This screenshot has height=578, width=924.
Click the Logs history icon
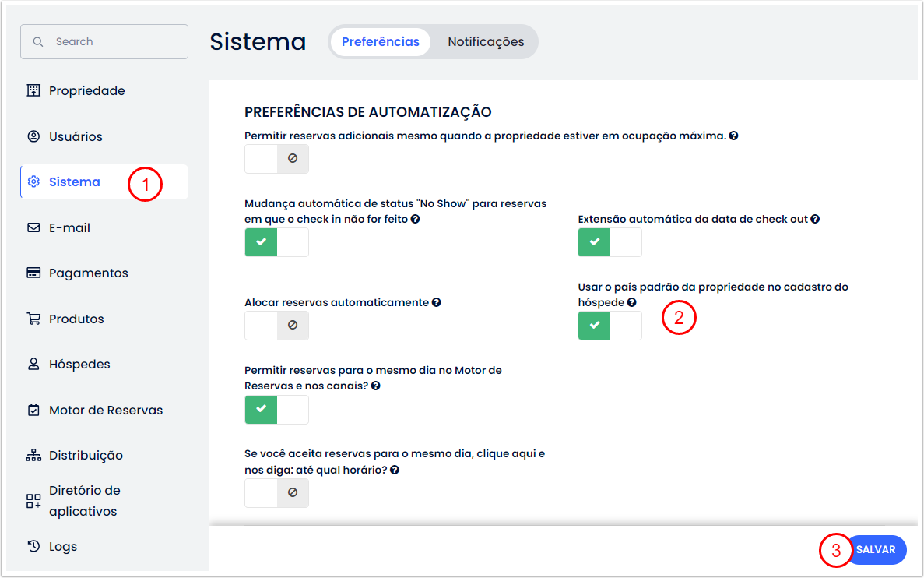coord(33,546)
